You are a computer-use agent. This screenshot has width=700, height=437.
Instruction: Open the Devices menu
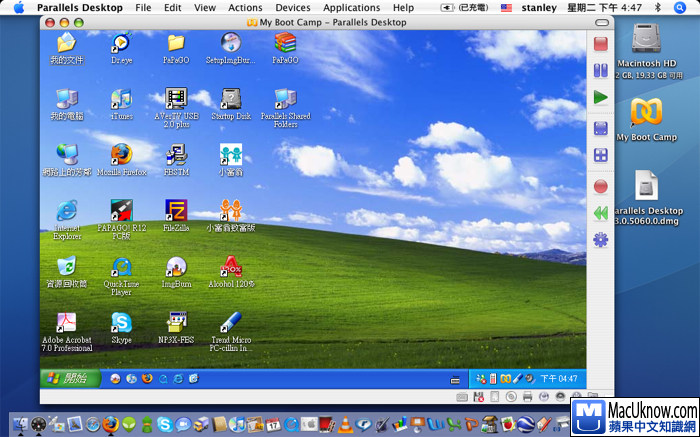tap(293, 7)
